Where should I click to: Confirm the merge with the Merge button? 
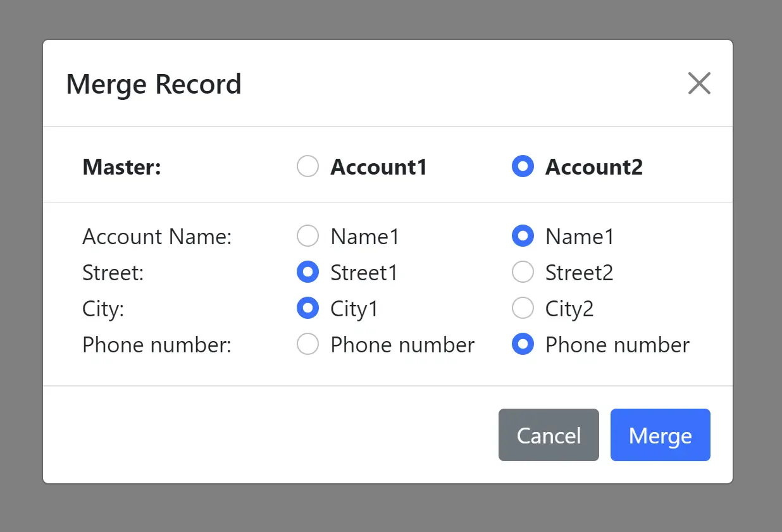660,435
